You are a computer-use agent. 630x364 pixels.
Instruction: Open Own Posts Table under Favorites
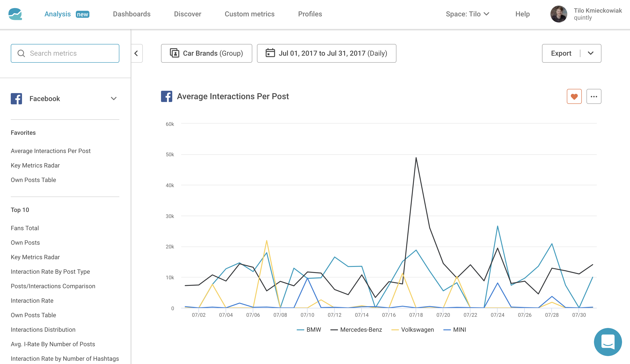point(33,180)
